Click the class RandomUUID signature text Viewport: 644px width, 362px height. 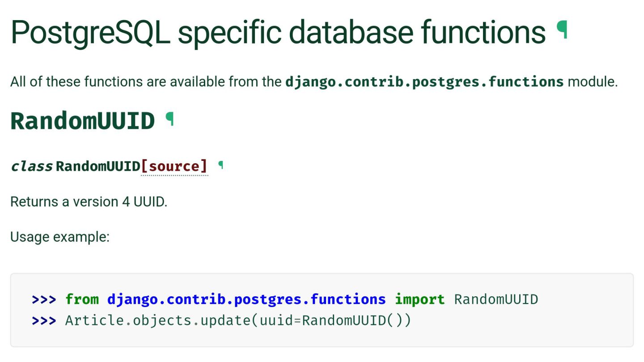76,166
